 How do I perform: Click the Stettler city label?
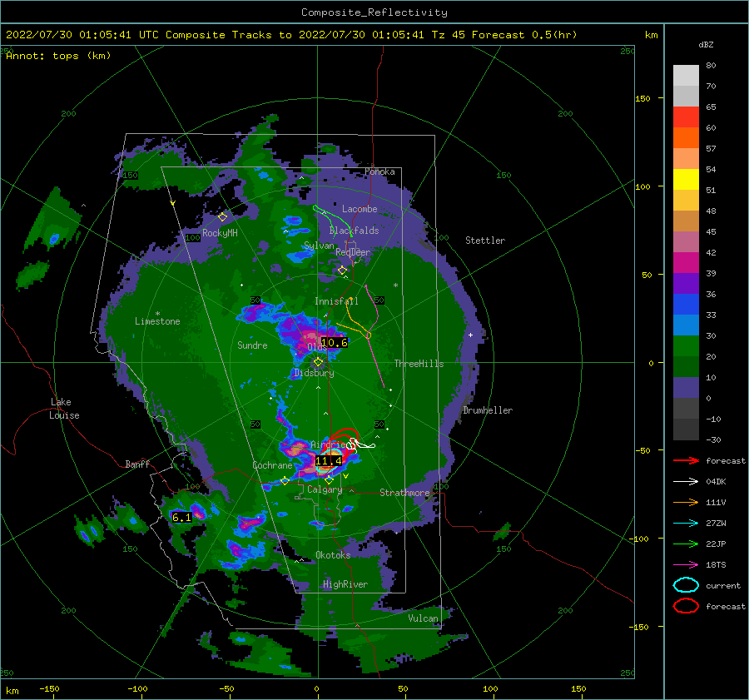pyautogui.click(x=485, y=241)
